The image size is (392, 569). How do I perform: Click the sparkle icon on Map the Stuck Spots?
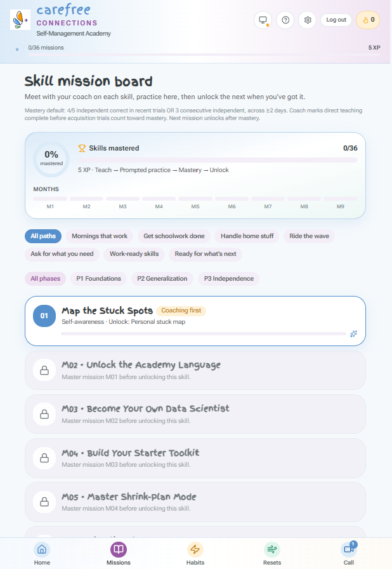click(x=353, y=334)
